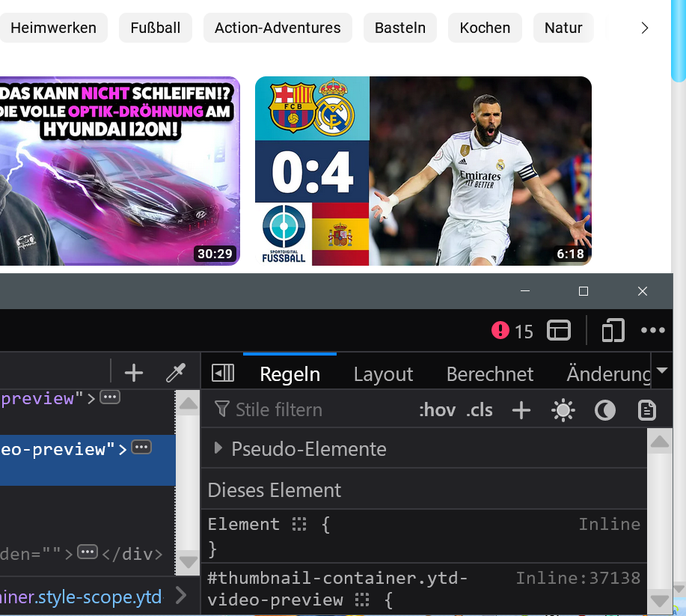Viewport: 686px width, 616px height.
Task: Expand the Pseudo-Elemente section
Action: (x=218, y=448)
